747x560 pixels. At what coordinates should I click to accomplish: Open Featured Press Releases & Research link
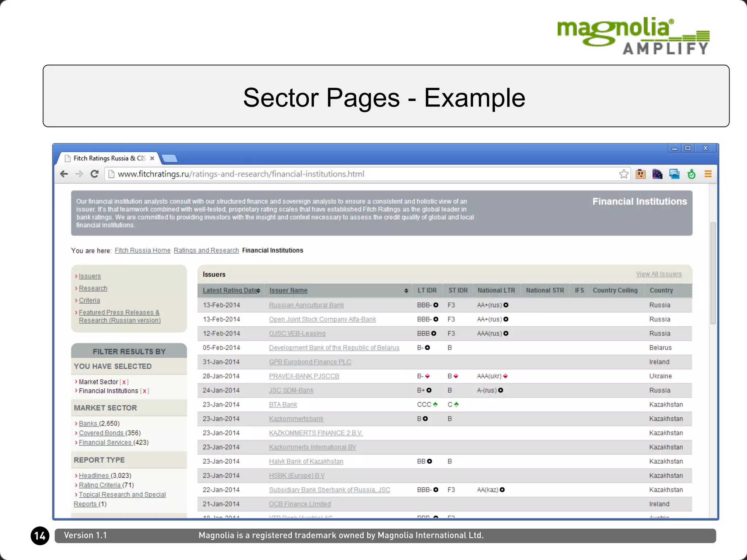(x=120, y=316)
